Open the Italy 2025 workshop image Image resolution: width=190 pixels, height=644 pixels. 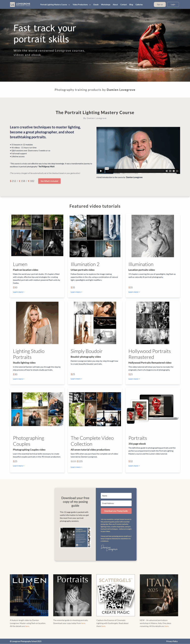click(x=159, y=595)
